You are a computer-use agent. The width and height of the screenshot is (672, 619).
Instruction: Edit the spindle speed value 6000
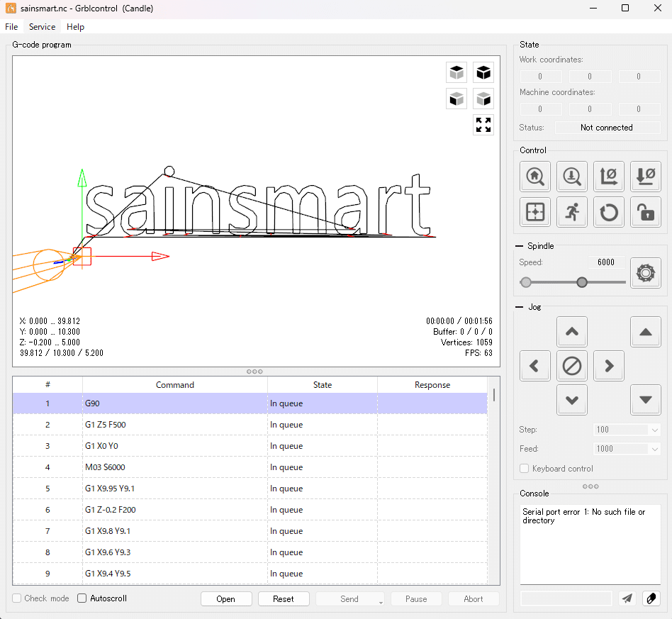point(606,262)
